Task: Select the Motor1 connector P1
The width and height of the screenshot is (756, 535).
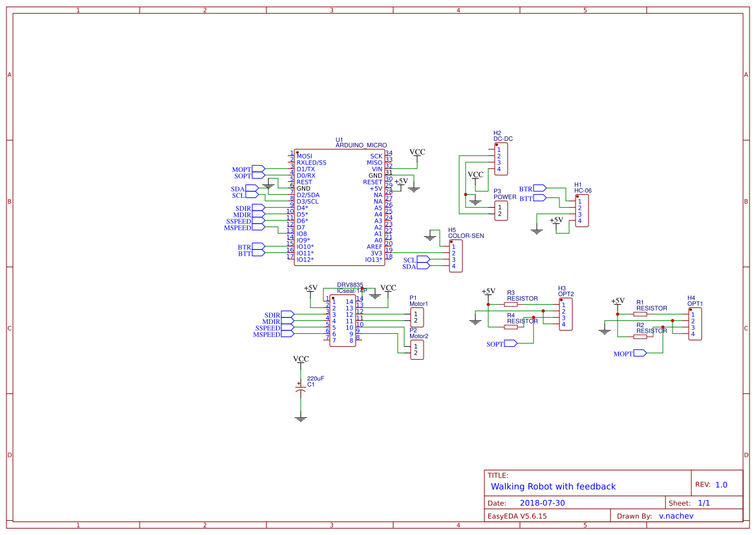Action: pyautogui.click(x=416, y=316)
